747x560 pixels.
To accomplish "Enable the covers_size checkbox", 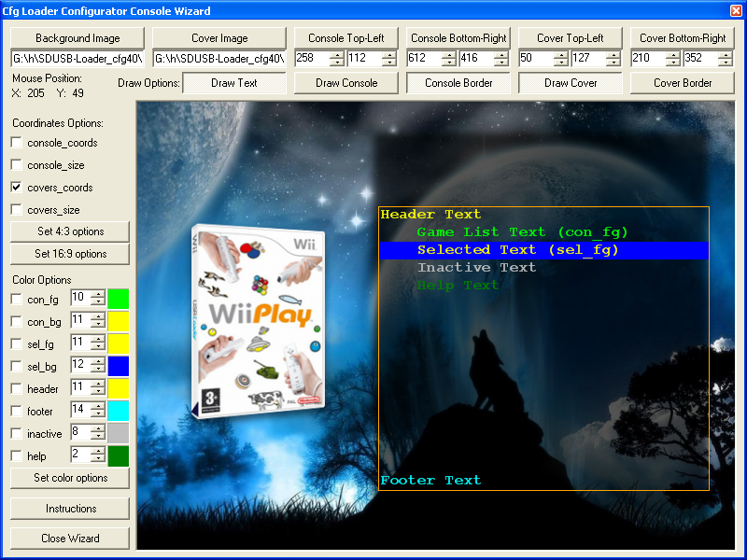I will pos(17,210).
